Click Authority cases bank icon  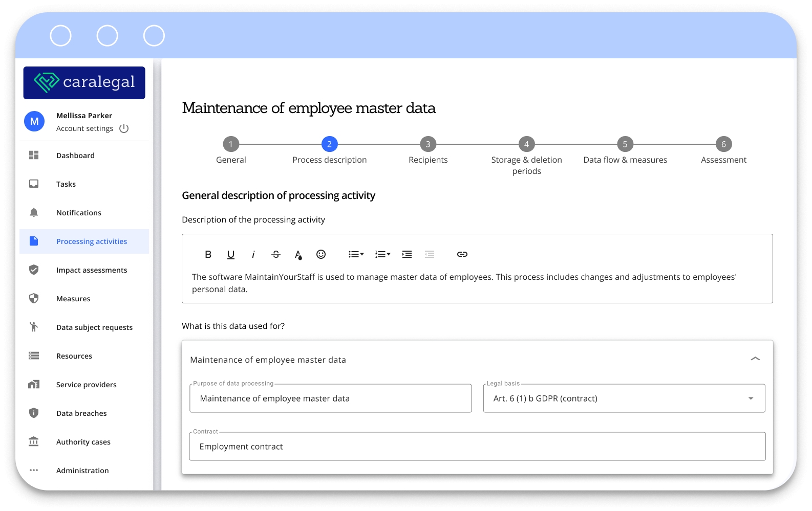coord(34,441)
